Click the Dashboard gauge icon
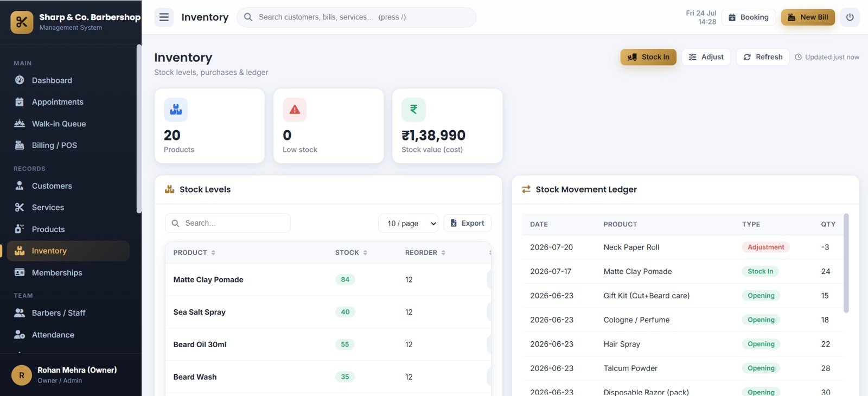This screenshot has height=396, width=868. [x=20, y=80]
